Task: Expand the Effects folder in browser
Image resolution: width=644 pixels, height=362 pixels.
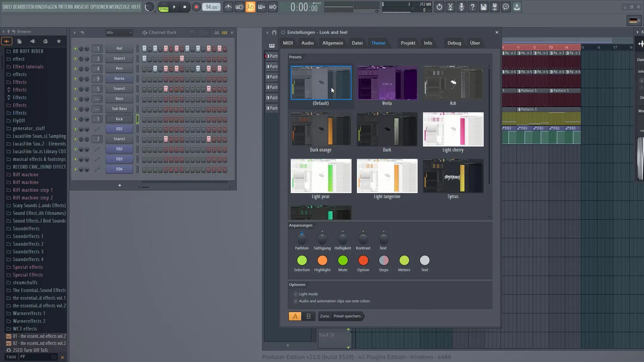Action: coord(19,82)
